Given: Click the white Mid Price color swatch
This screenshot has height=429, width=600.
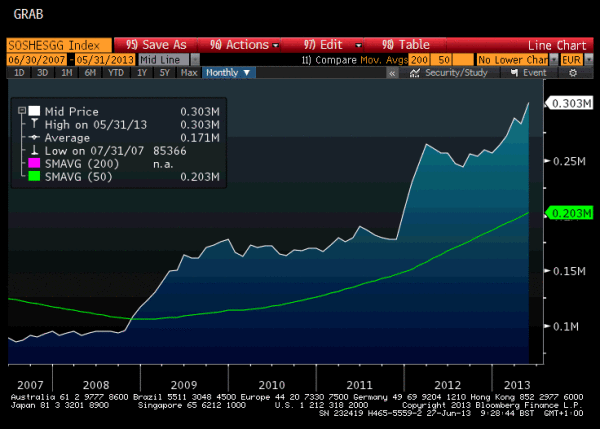Looking at the screenshot, I should pos(34,111).
